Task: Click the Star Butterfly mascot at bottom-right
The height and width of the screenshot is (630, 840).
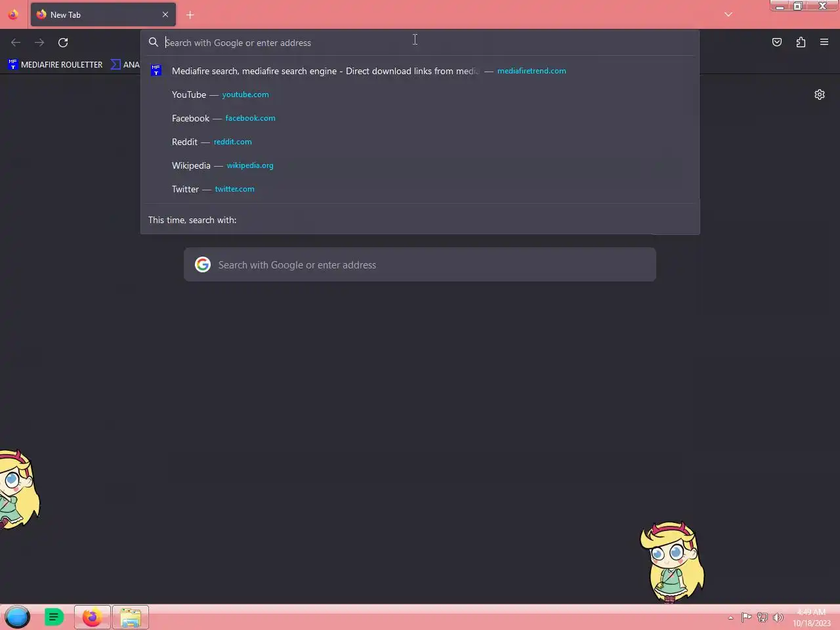Action: (x=672, y=562)
